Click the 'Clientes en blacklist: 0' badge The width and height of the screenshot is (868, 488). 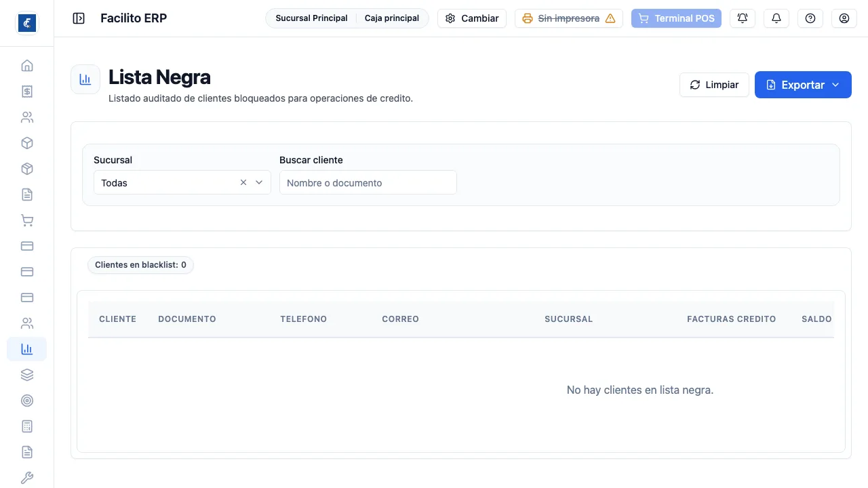click(140, 265)
